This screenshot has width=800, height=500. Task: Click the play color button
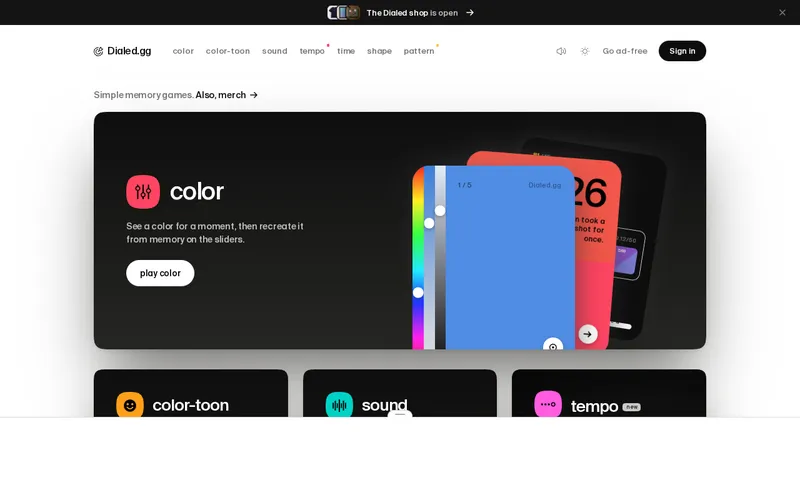[160, 273]
